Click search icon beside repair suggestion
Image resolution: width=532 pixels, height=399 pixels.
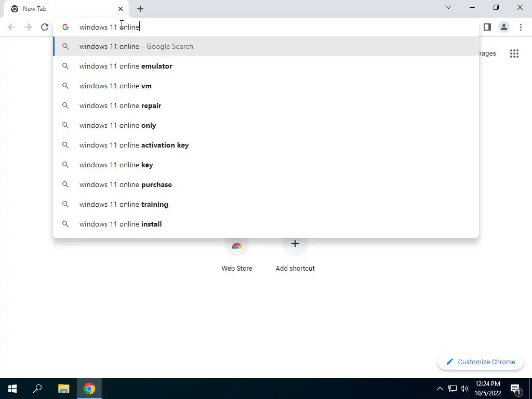point(65,105)
